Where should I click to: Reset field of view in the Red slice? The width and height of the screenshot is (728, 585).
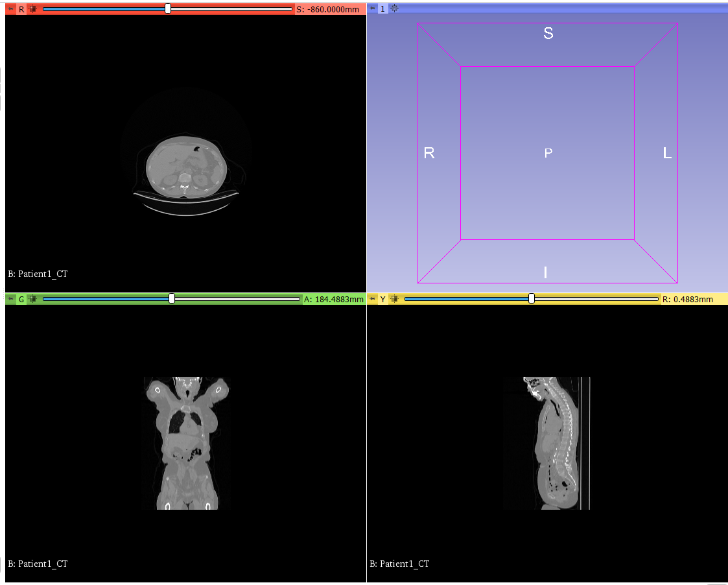(x=32, y=9)
